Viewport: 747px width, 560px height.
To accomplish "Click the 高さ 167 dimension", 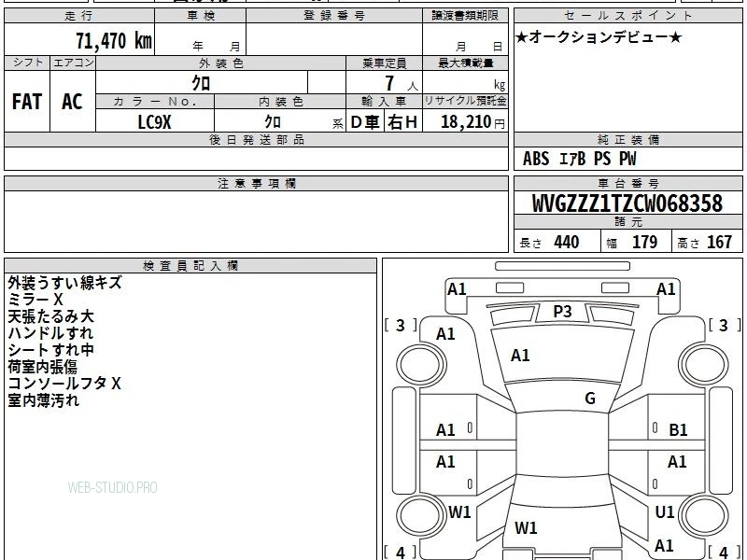I will (x=704, y=242).
